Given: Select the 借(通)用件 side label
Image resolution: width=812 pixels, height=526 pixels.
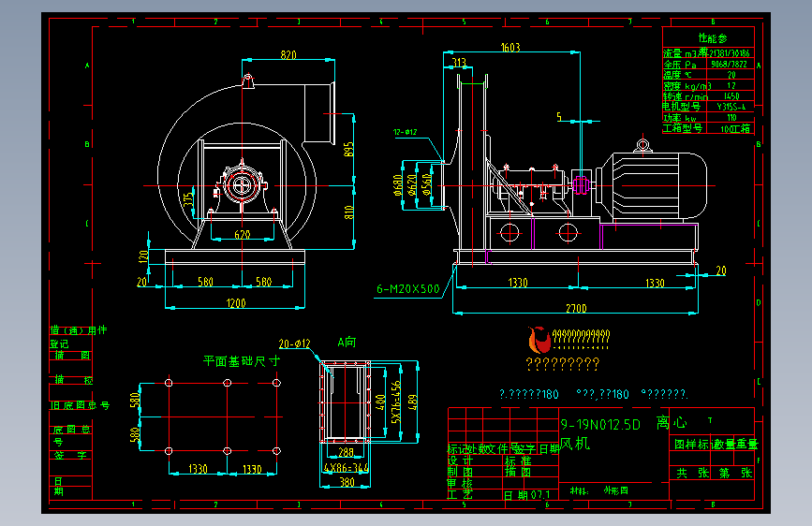Looking at the screenshot, I should coord(79,330).
